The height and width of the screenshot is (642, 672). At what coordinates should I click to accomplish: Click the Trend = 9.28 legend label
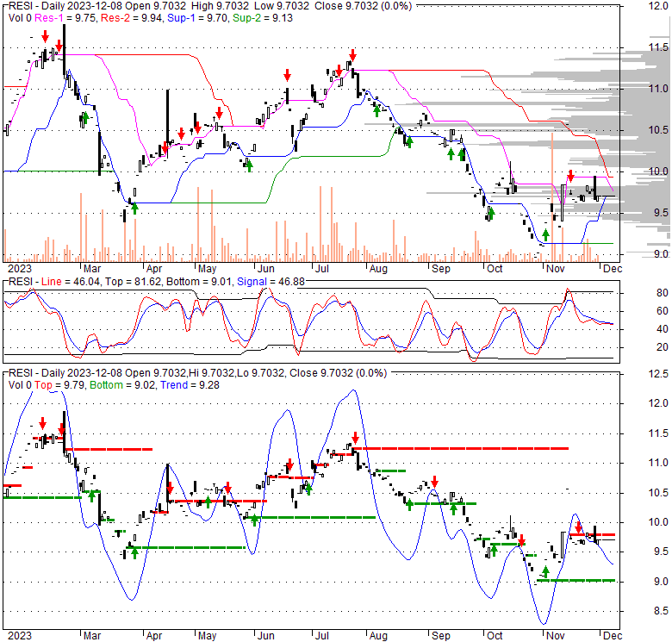click(x=190, y=385)
